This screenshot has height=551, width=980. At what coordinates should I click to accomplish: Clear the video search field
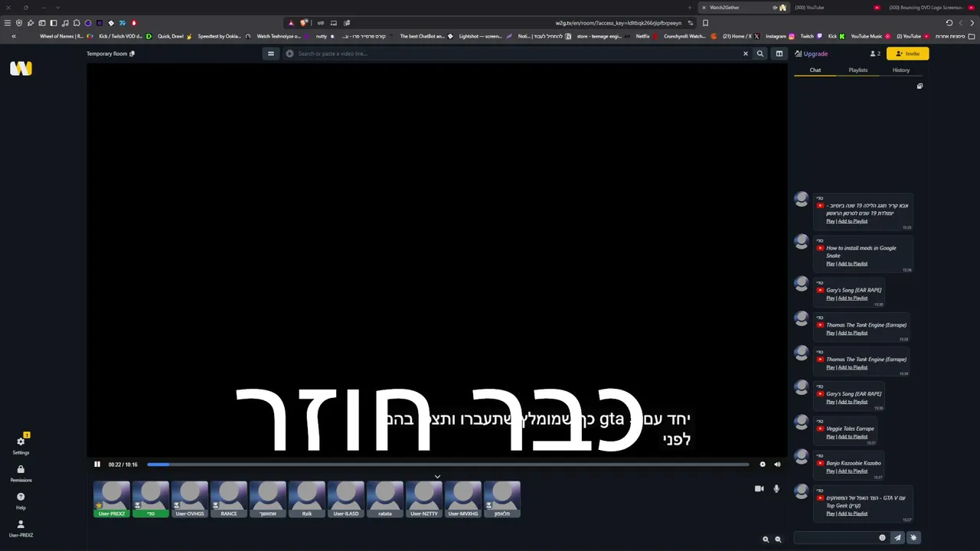pyautogui.click(x=746, y=54)
